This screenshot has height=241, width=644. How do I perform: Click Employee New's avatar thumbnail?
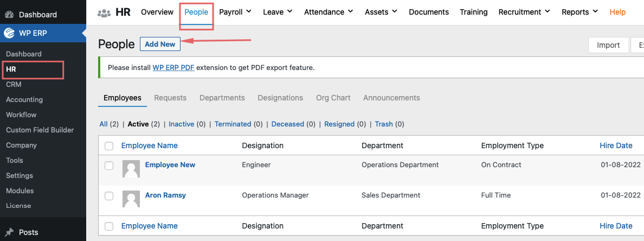[131, 169]
